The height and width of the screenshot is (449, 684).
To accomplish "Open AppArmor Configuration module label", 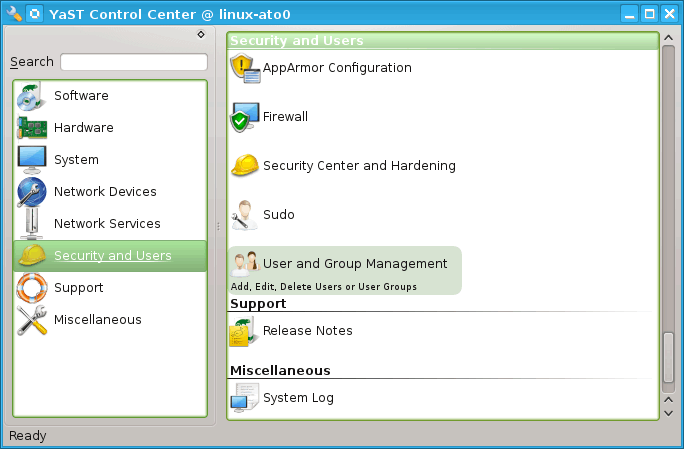I will [337, 68].
